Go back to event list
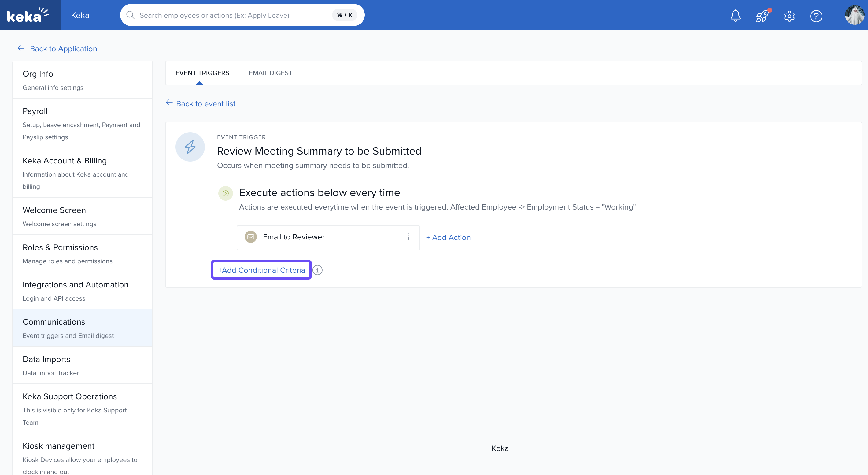This screenshot has width=868, height=475. pos(205,104)
